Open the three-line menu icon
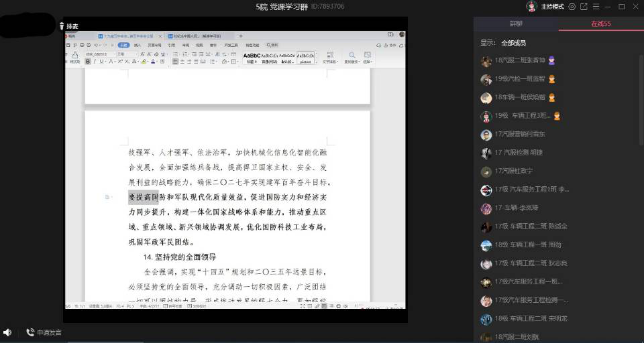This screenshot has width=644, height=343. [596, 7]
